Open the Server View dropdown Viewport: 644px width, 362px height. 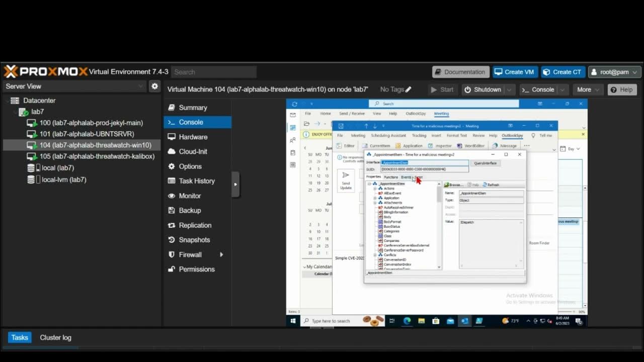(x=74, y=86)
